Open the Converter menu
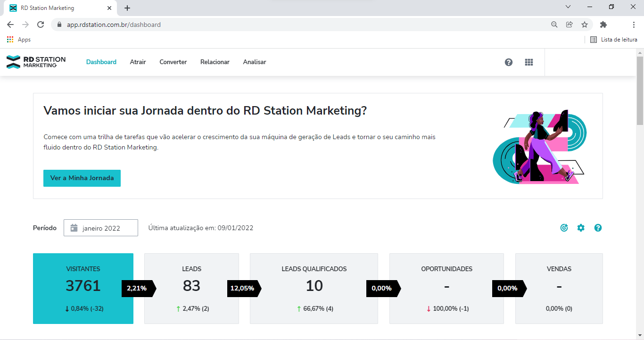 (x=173, y=62)
